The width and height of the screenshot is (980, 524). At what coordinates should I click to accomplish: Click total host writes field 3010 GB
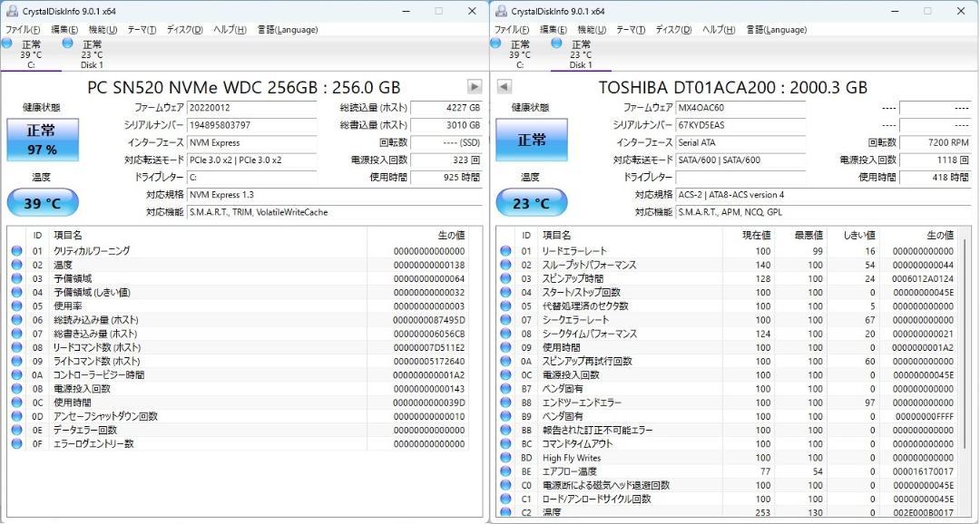point(446,125)
